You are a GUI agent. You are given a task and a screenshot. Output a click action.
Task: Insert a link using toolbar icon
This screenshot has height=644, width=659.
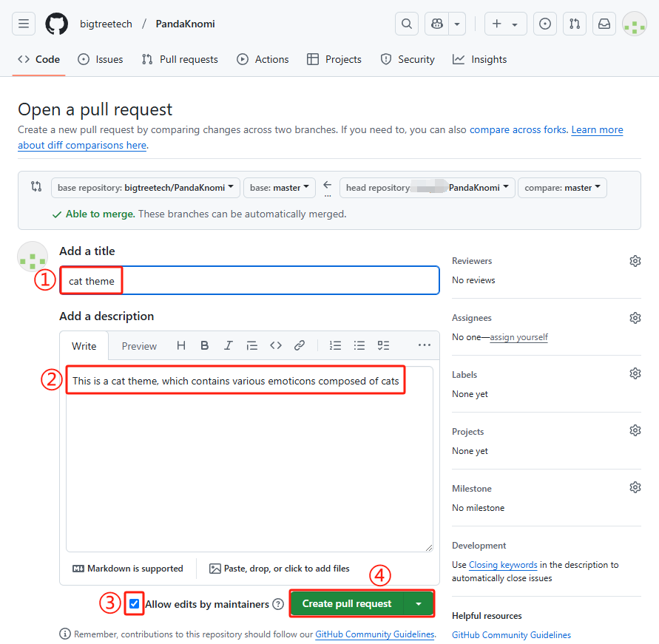[300, 345]
